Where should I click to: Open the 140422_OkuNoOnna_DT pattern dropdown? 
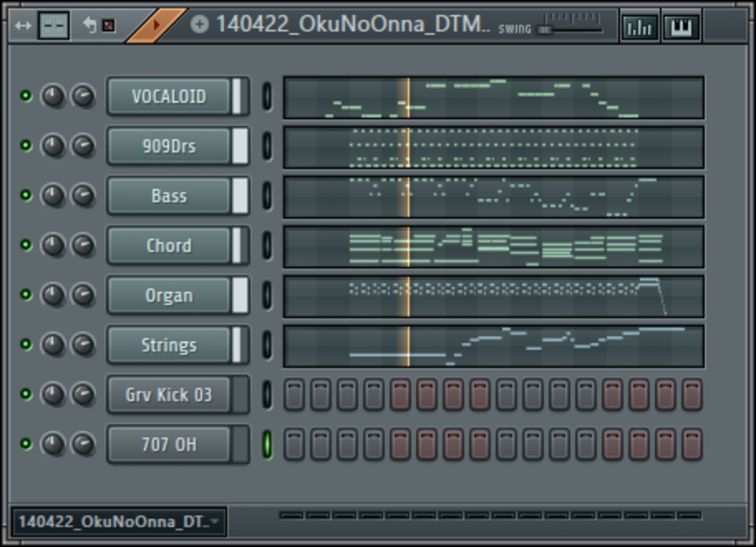tap(119, 521)
